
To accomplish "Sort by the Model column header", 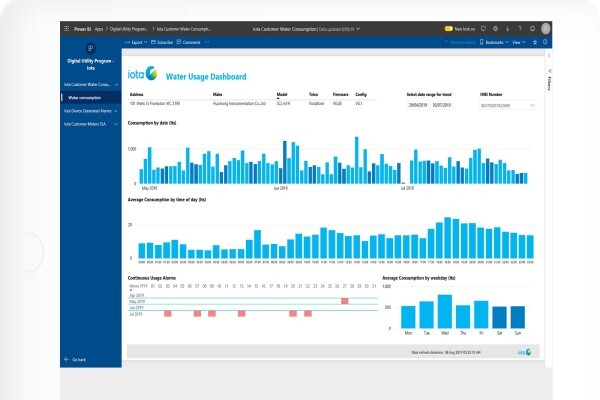I will [x=282, y=95].
